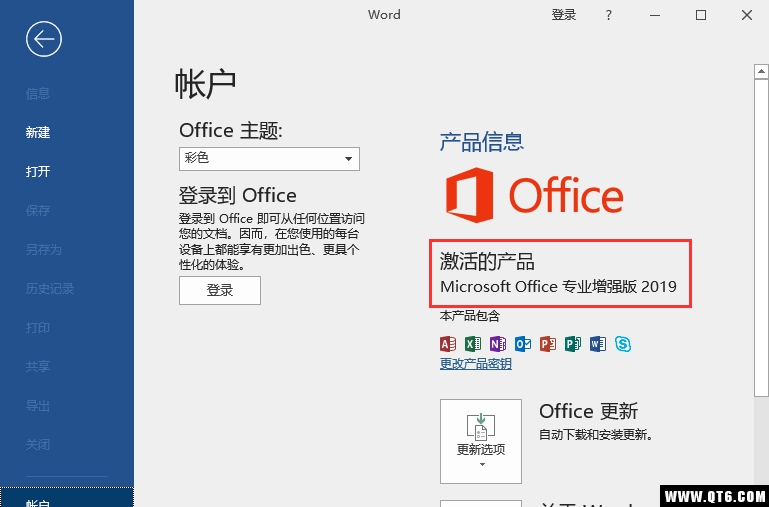Expand the 更新选项 button menu
The height and width of the screenshot is (507, 769).
coord(481,441)
